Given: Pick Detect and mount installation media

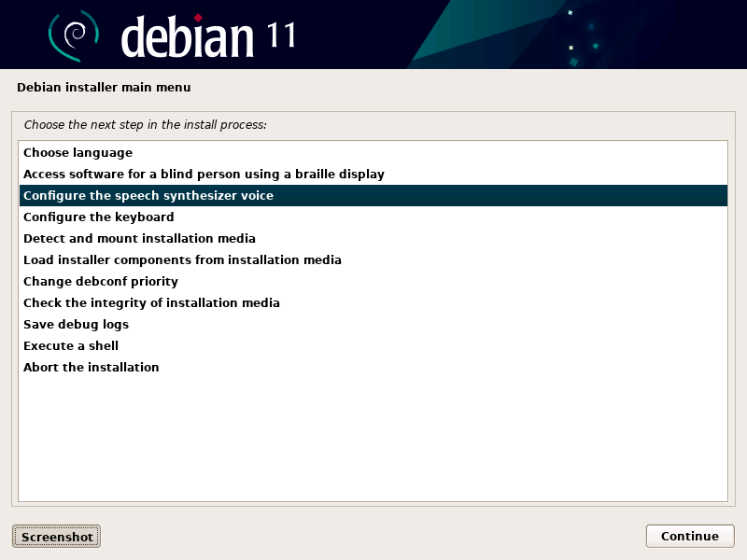Looking at the screenshot, I should pos(373,239).
